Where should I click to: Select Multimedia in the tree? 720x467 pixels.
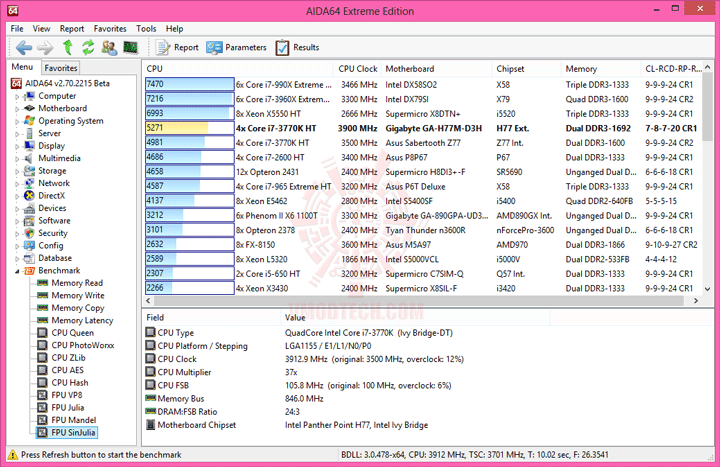coord(59,158)
